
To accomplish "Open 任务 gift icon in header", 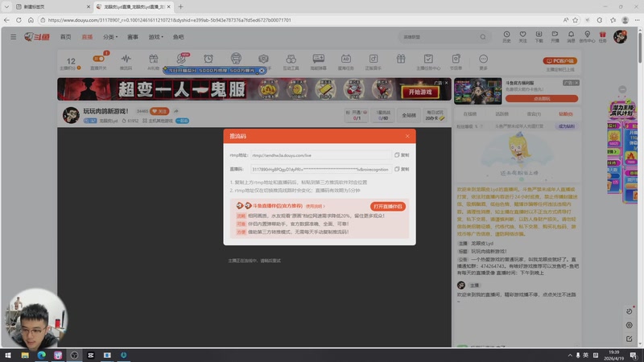I will pyautogui.click(x=602, y=36).
